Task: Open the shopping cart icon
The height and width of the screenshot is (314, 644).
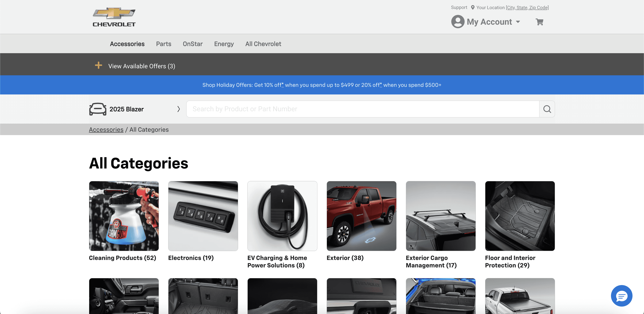Action: pyautogui.click(x=539, y=22)
